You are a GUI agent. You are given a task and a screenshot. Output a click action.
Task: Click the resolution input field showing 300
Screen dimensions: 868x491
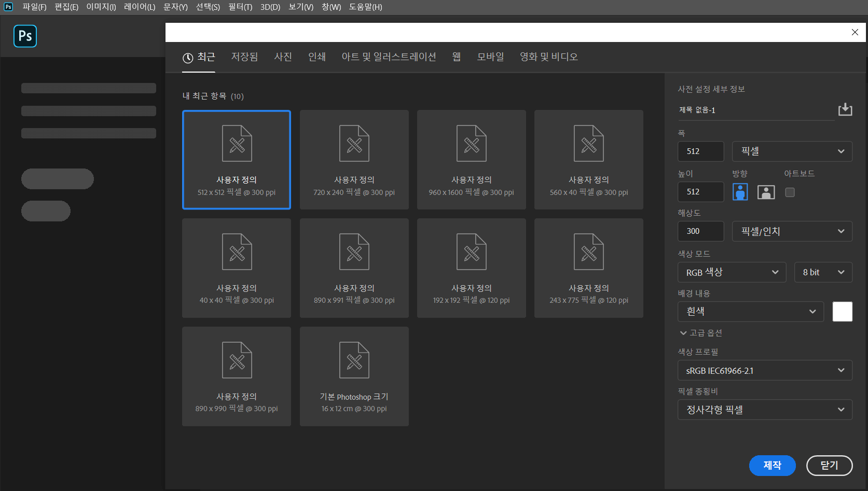(701, 231)
